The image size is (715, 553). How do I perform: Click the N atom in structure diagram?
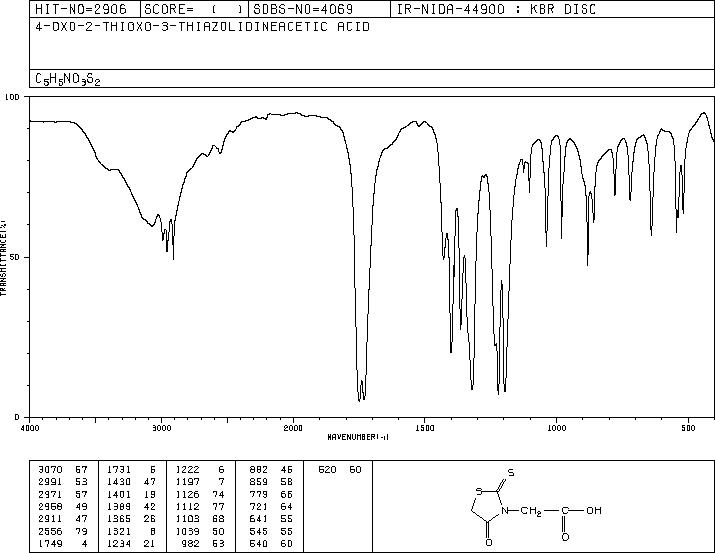(505, 511)
